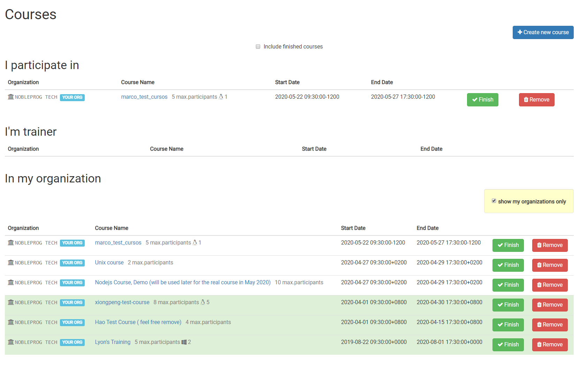Click the building icon in Lyon's Training row

pyautogui.click(x=11, y=342)
